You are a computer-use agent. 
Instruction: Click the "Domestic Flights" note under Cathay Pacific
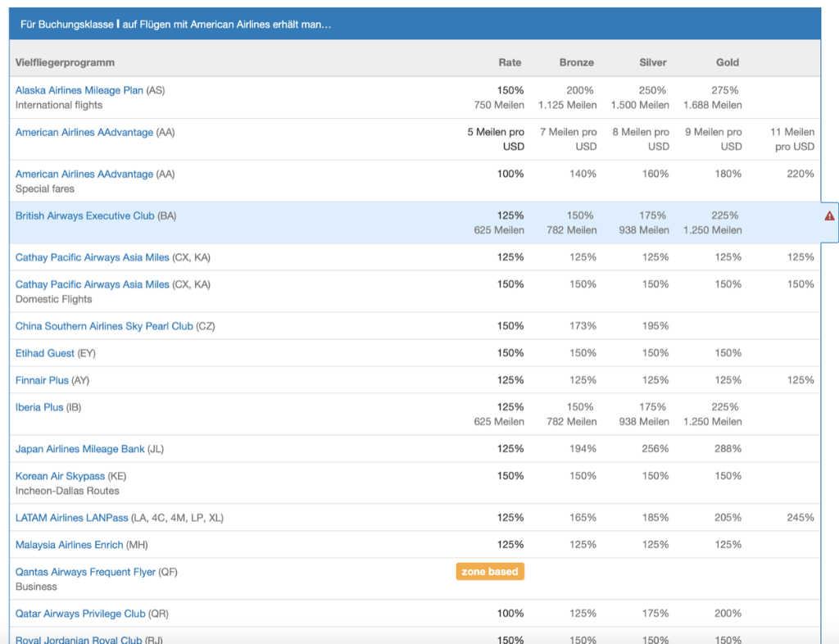[x=53, y=299]
